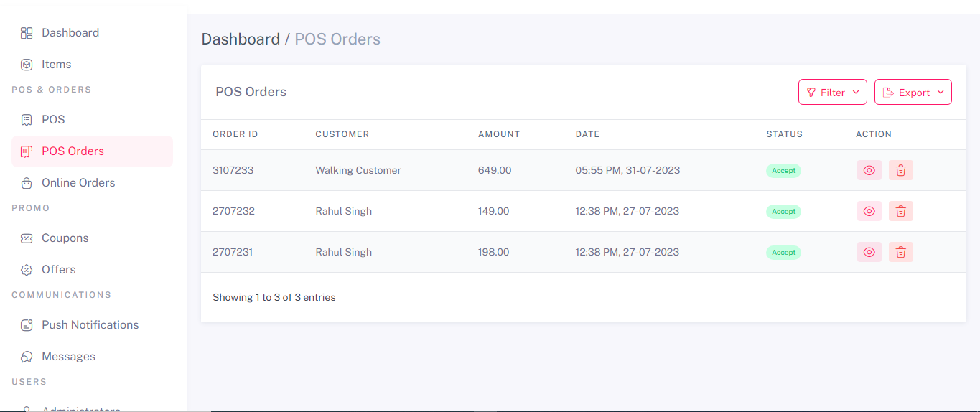Image resolution: width=980 pixels, height=412 pixels.
Task: View order 2707231 via eye icon
Action: coord(869,252)
